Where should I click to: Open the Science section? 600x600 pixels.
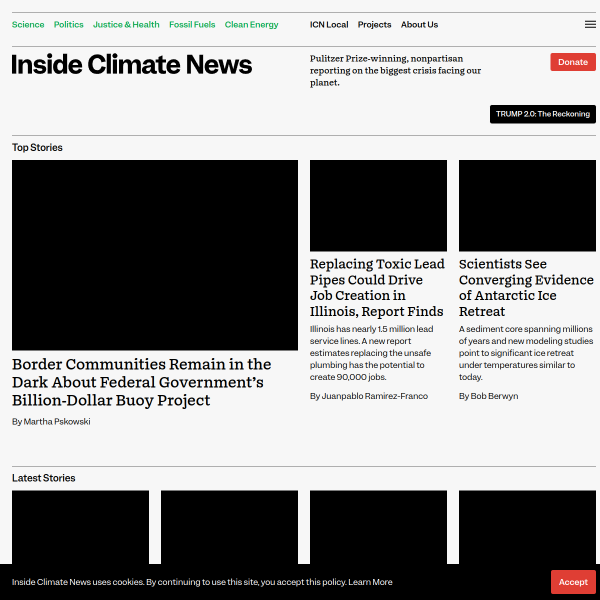coord(28,24)
